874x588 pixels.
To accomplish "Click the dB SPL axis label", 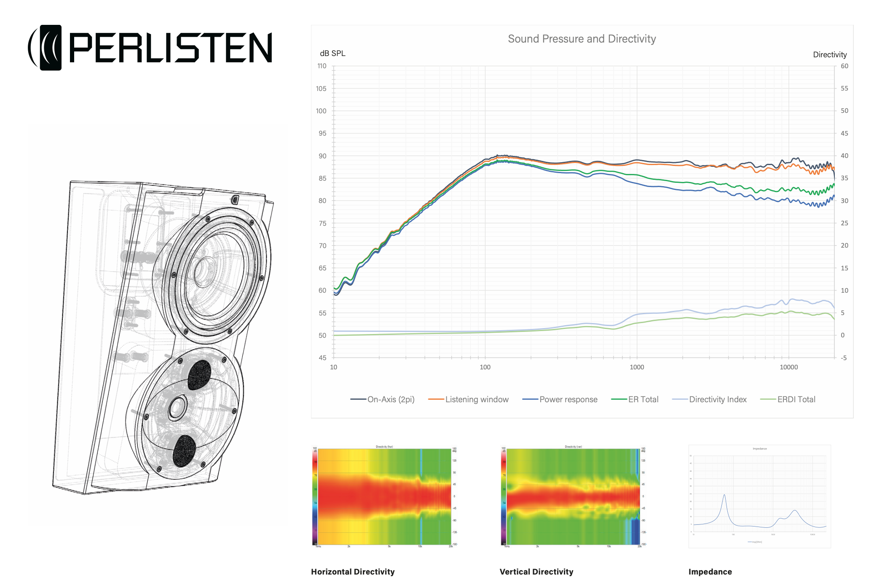I will [x=332, y=53].
